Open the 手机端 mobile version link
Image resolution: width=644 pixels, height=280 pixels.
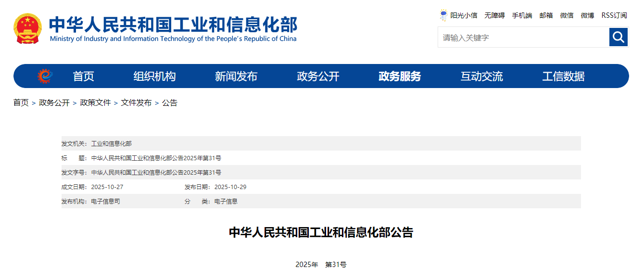click(x=521, y=15)
